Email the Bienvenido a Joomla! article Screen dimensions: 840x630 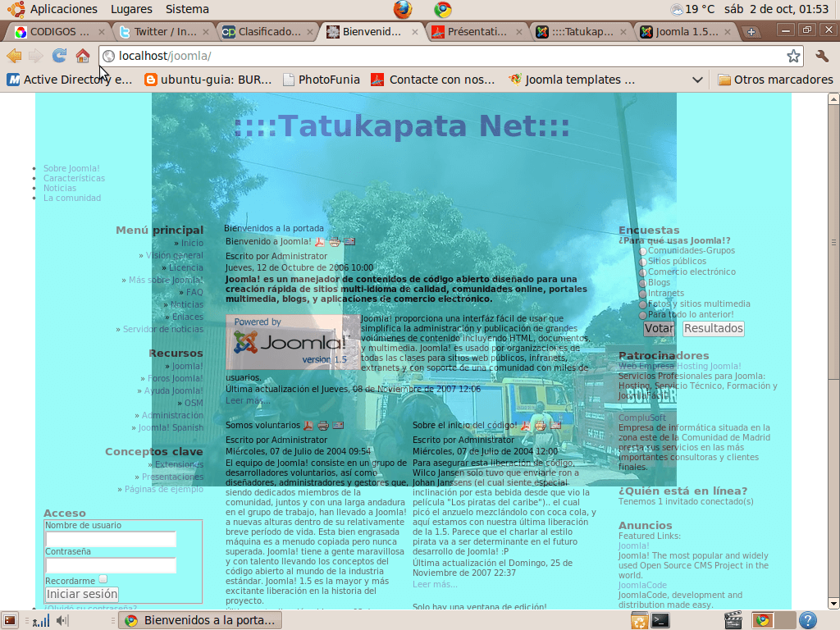(349, 242)
